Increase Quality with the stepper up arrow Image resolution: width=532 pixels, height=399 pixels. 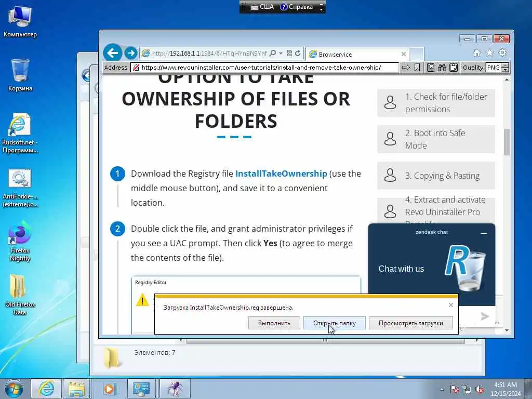point(505,65)
